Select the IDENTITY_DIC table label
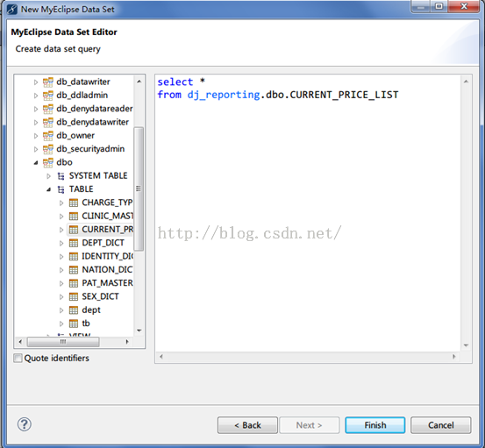Image resolution: width=485 pixels, height=448 pixels. coord(107,256)
